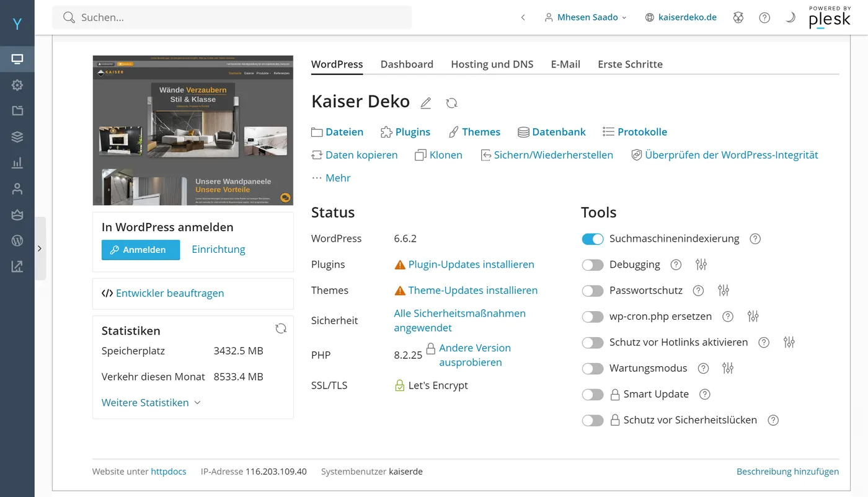Click the back arrow in top bar
Image resolution: width=868 pixels, height=497 pixels.
[x=523, y=17]
